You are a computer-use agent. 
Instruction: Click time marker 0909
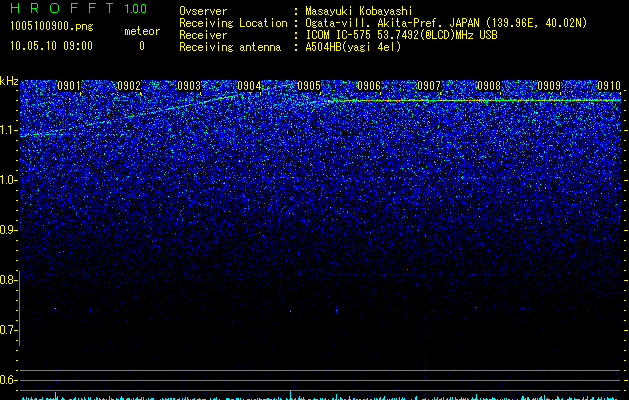549,86
